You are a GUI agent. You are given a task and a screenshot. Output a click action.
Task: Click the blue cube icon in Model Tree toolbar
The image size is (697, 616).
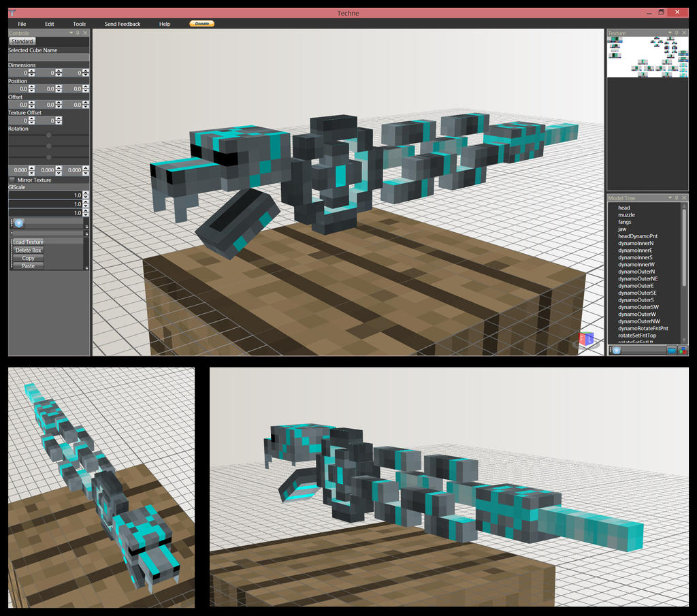click(616, 351)
